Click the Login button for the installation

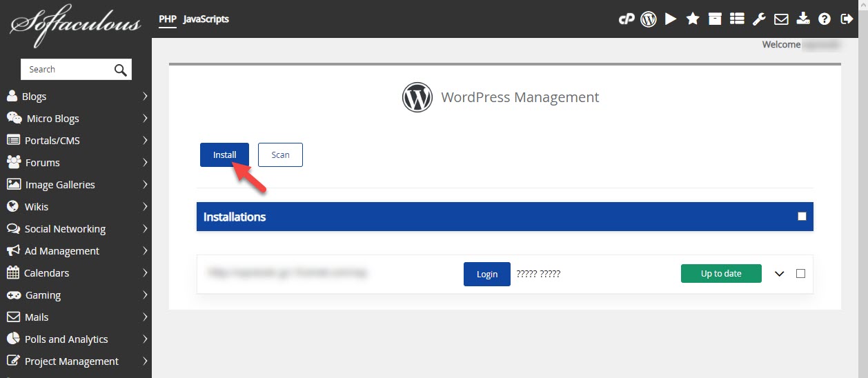(x=487, y=274)
